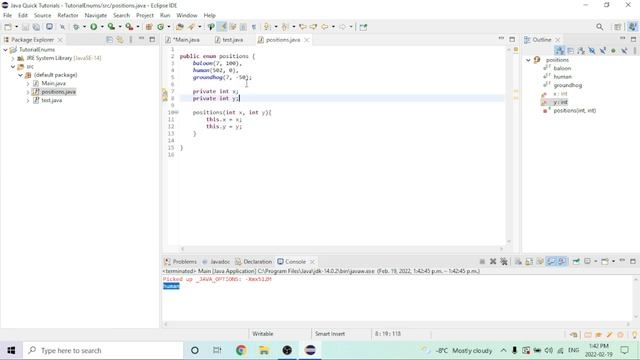The image size is (640, 360).
Task: Switch to the *Main.java editor tab
Action: [x=183, y=40]
